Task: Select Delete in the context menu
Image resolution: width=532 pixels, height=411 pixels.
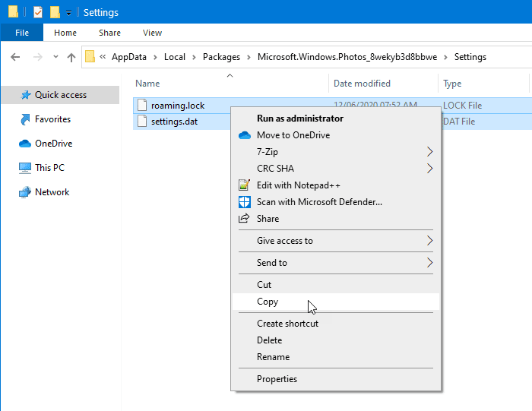Action: [269, 340]
